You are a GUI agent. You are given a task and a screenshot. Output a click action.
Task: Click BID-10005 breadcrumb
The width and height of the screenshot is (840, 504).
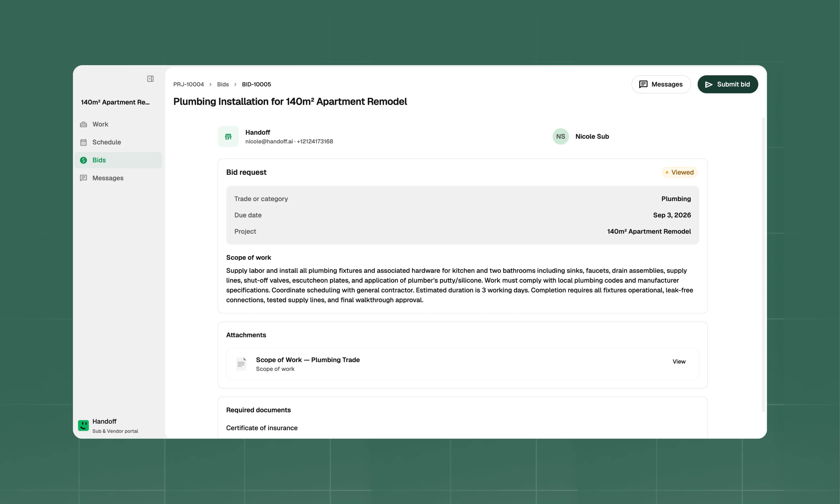tap(256, 84)
